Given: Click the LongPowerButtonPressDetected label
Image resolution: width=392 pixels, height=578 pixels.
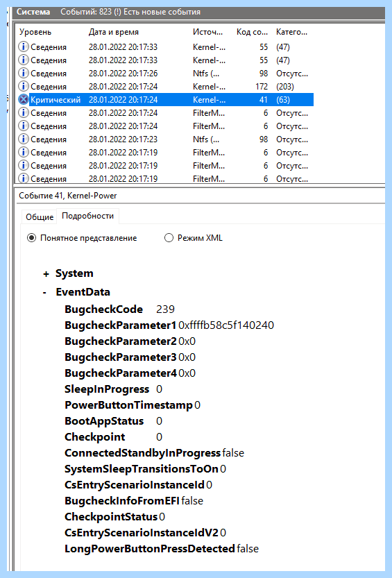Looking at the screenshot, I should point(150,548).
